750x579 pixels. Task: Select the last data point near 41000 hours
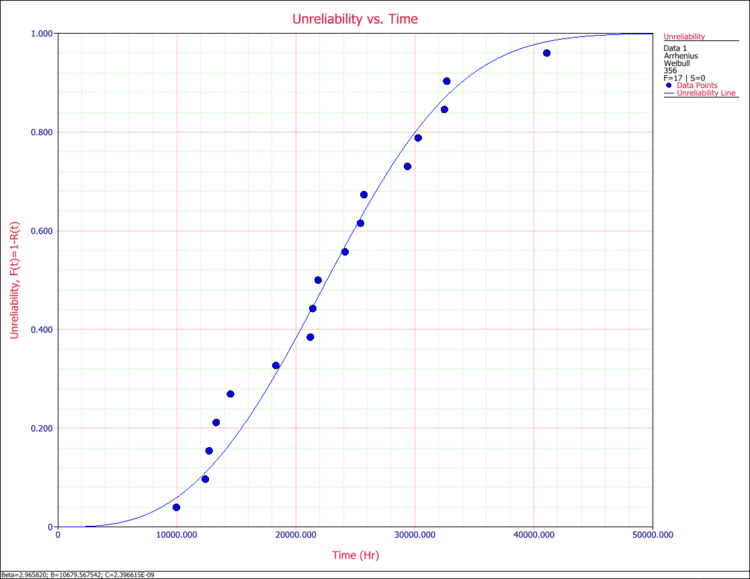click(547, 53)
